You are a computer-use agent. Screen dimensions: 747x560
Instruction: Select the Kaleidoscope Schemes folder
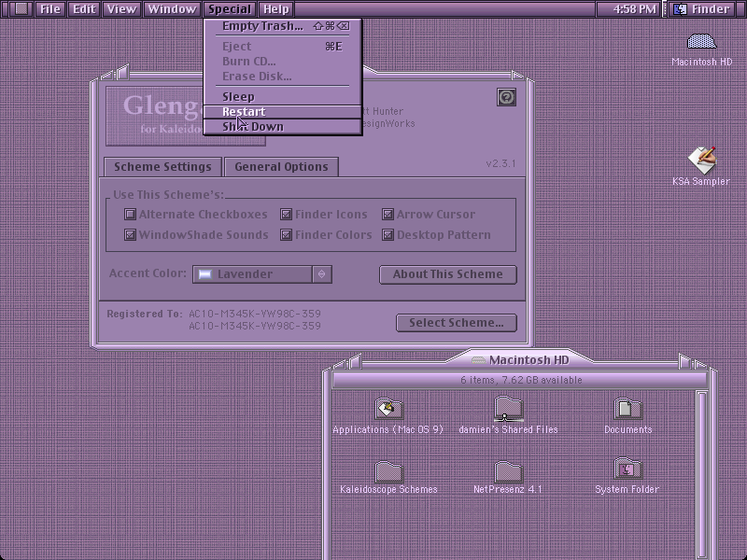(388, 471)
